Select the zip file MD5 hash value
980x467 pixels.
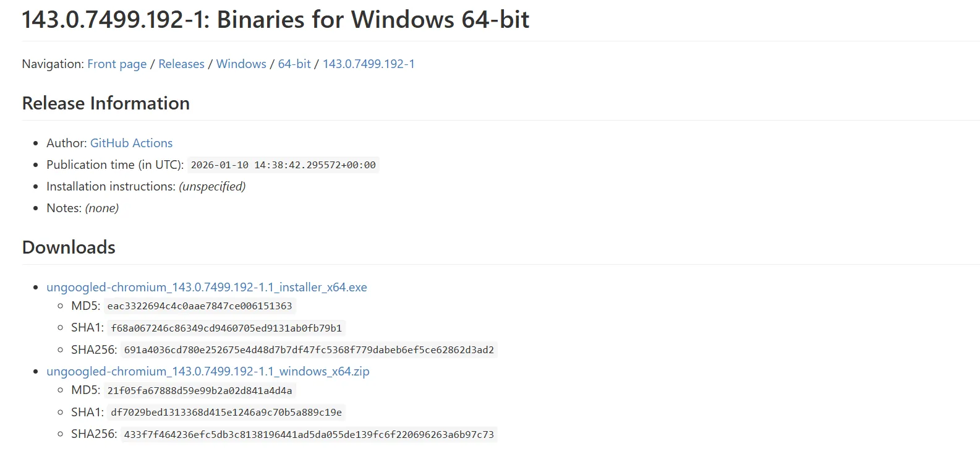coord(199,390)
